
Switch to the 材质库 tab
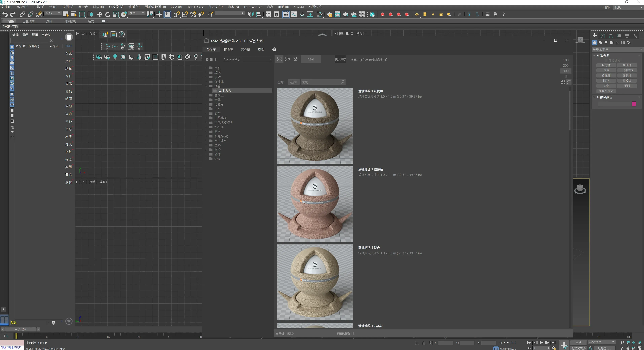(228, 49)
